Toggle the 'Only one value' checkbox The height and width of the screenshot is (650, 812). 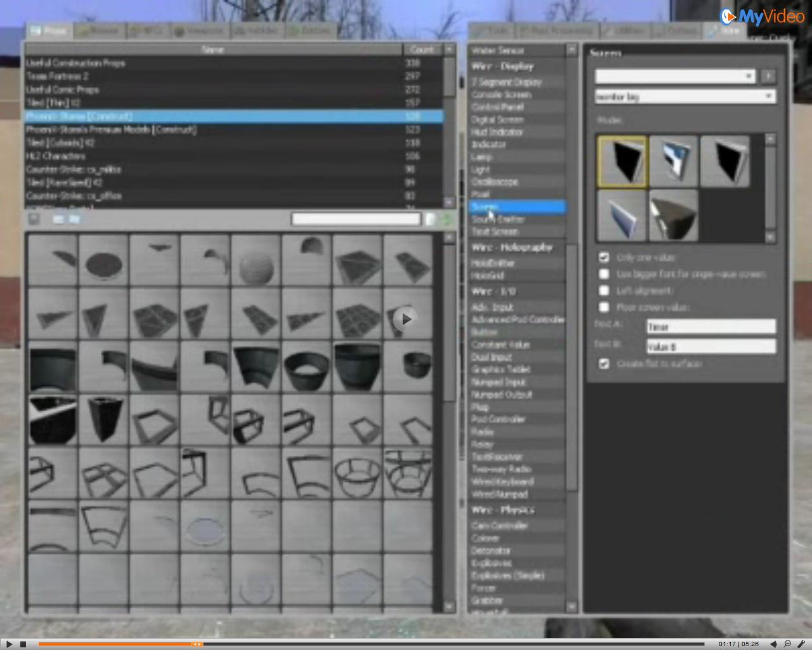pos(604,257)
